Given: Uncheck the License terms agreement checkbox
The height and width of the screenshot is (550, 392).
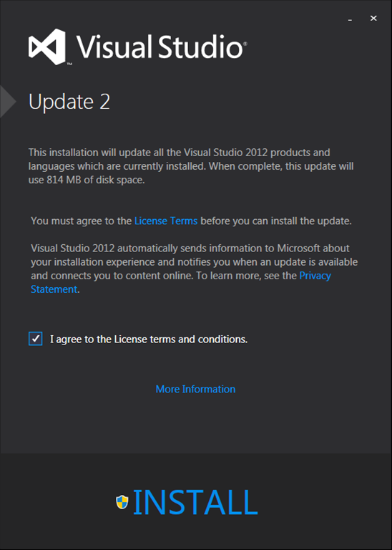Looking at the screenshot, I should point(35,339).
